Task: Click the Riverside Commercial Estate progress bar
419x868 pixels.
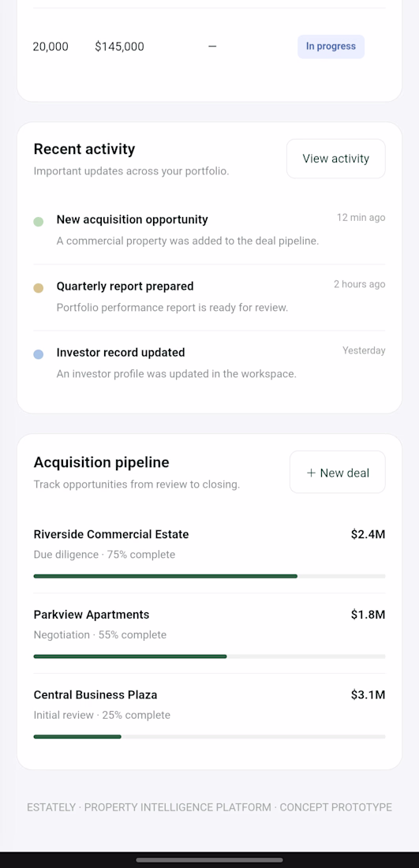Action: coord(209,576)
